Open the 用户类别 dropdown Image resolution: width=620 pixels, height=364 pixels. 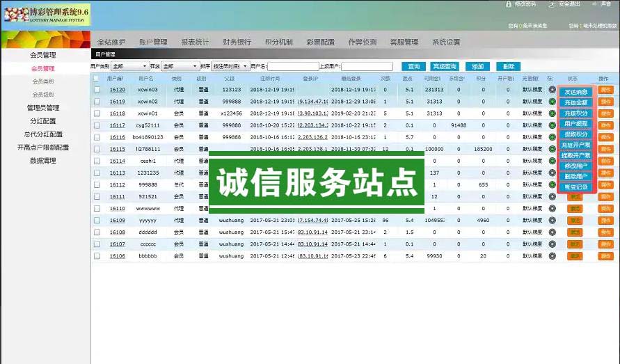coord(129,66)
